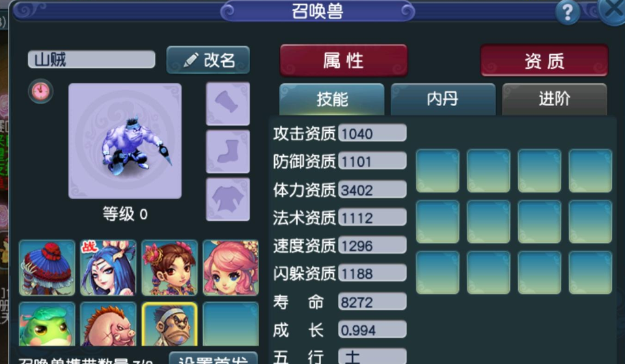
Task: Switch to the 内丹 tab
Action: click(x=443, y=99)
